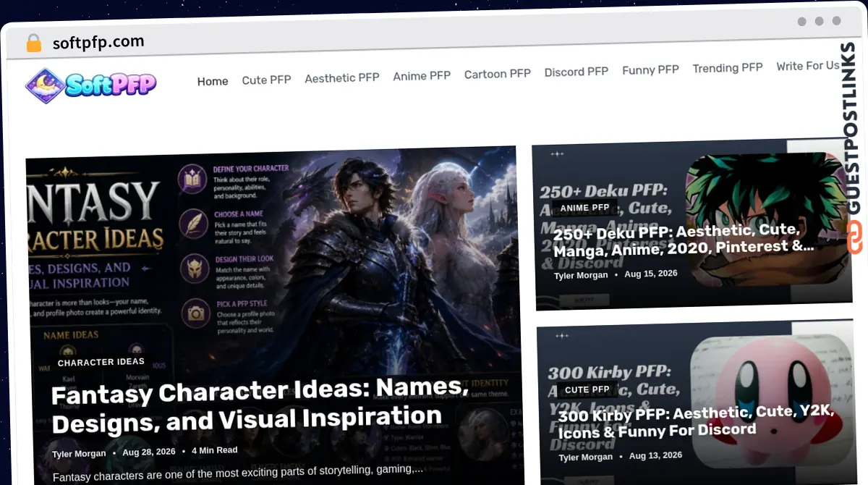Open the Cartoon PFP page
The image size is (868, 485).
click(x=498, y=73)
